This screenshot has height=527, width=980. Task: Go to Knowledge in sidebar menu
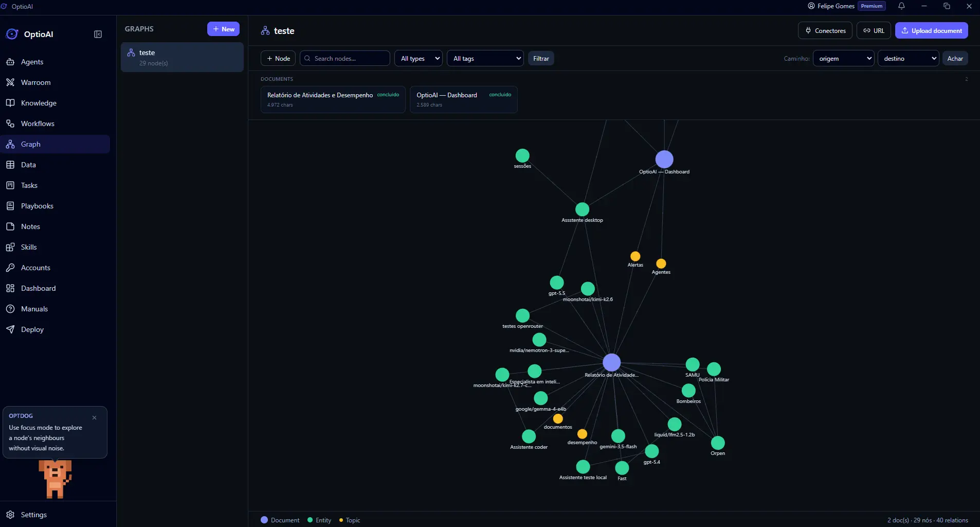pyautogui.click(x=55, y=103)
